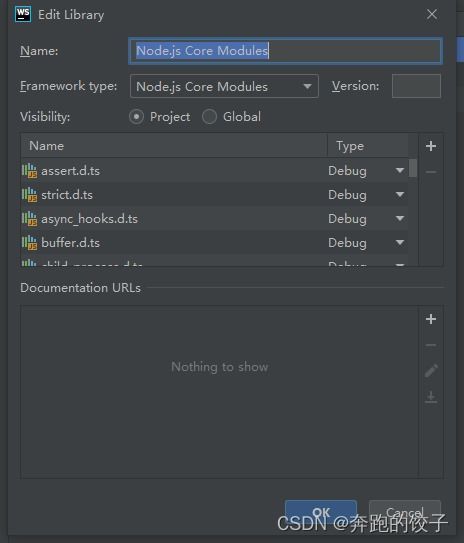Select Global visibility radio button
This screenshot has width=464, height=543.
209,117
